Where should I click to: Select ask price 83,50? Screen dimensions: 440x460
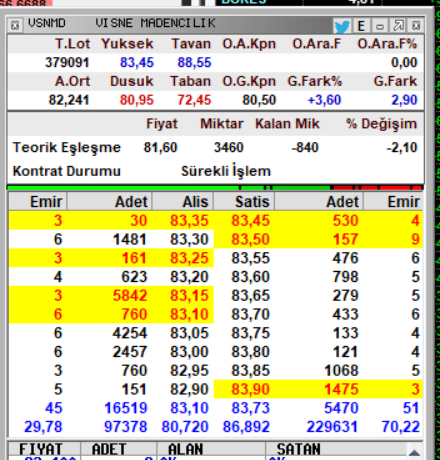click(251, 239)
